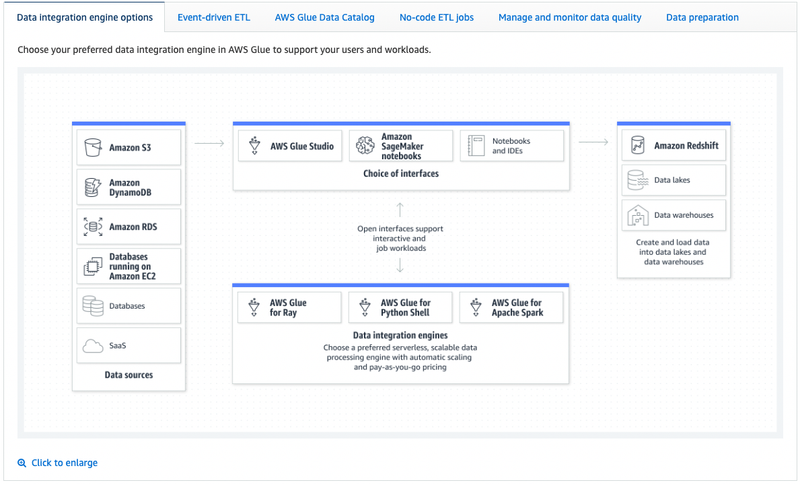Screen dimensions: 800x484
Task: Click the Data warehouses building icon
Action: (638, 215)
